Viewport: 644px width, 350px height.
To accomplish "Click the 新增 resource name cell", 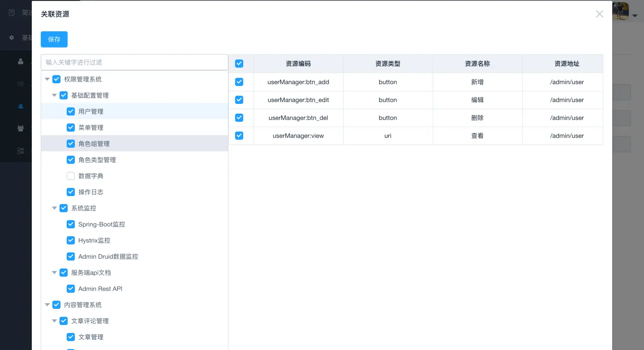I will click(477, 82).
